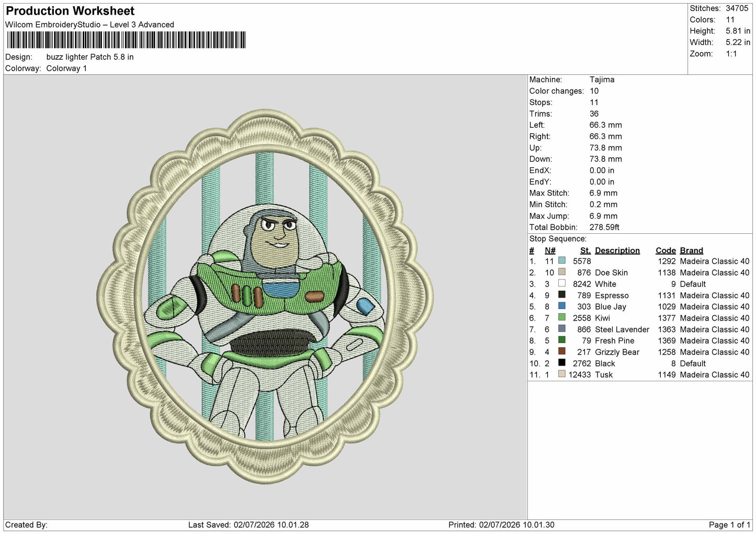Image resolution: width=756 pixels, height=534 pixels.
Task: Click the 'Created By:' footer label
Action: [26, 525]
